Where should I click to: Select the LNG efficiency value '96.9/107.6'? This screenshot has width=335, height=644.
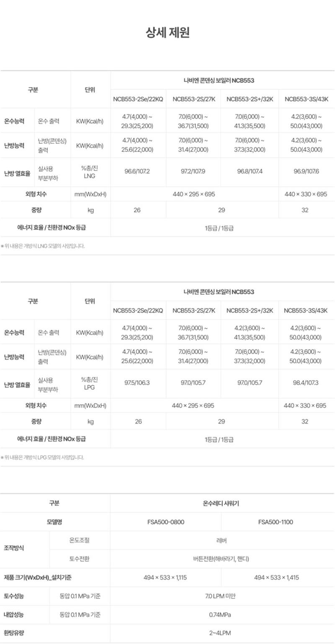tap(306, 172)
